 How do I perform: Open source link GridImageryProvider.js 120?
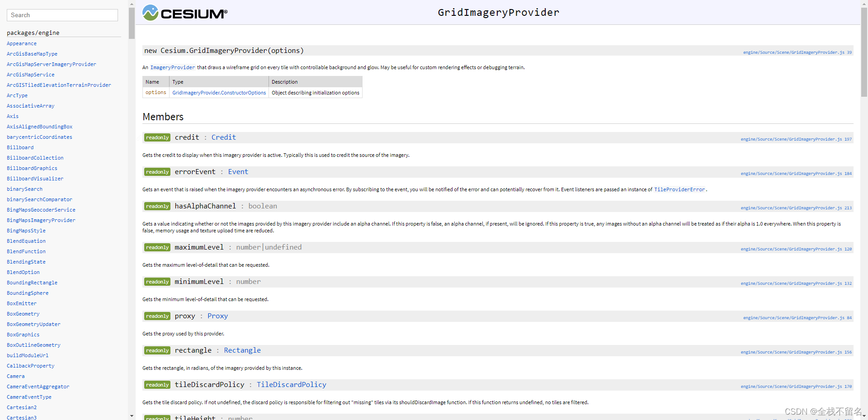[x=796, y=249]
